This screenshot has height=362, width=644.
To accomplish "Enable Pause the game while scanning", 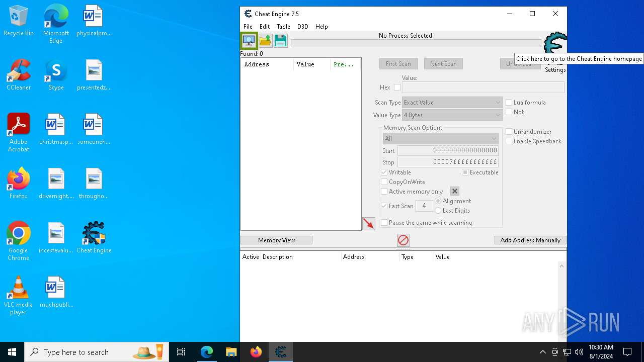I will 384,223.
